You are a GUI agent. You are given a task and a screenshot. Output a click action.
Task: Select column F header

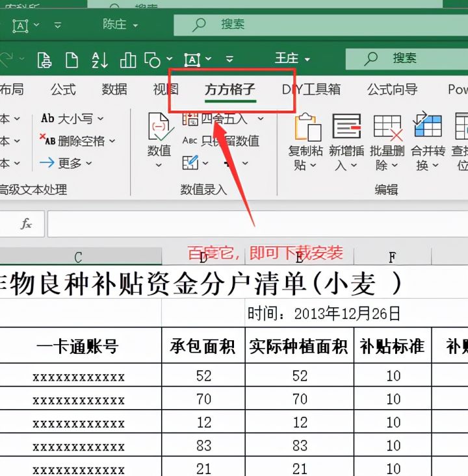click(x=393, y=257)
